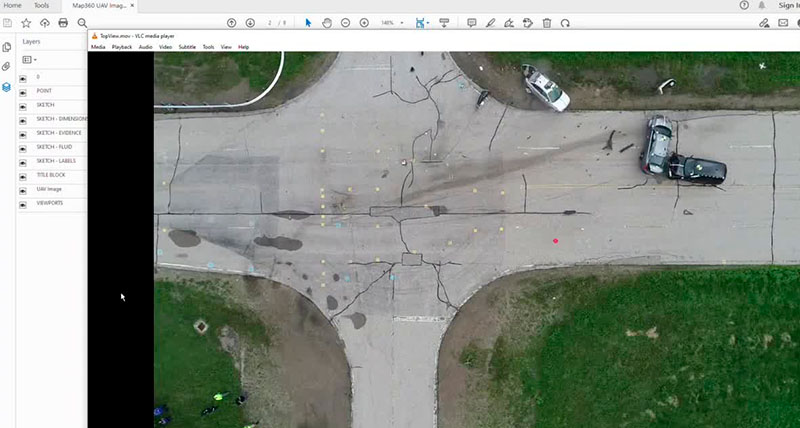This screenshot has height=428, width=800.
Task: Toggle visibility of SKETCH - EVIDENCE layer
Action: point(23,132)
